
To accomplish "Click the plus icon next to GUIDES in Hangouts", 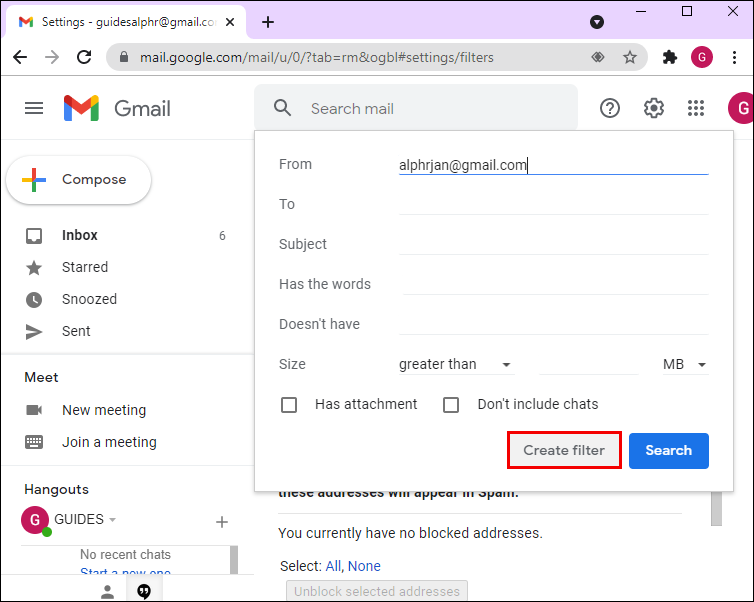I will pos(222,521).
